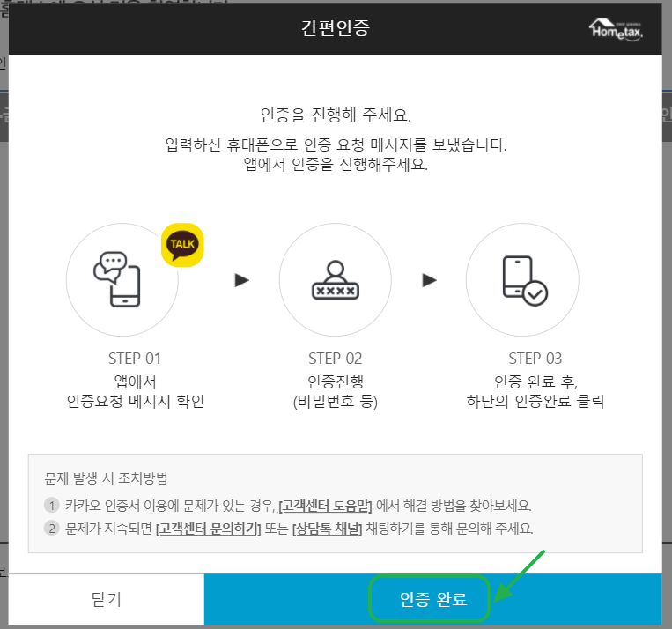Screen dimensions: 672x629
Task: Click the STEP 02 label
Action: (336, 359)
